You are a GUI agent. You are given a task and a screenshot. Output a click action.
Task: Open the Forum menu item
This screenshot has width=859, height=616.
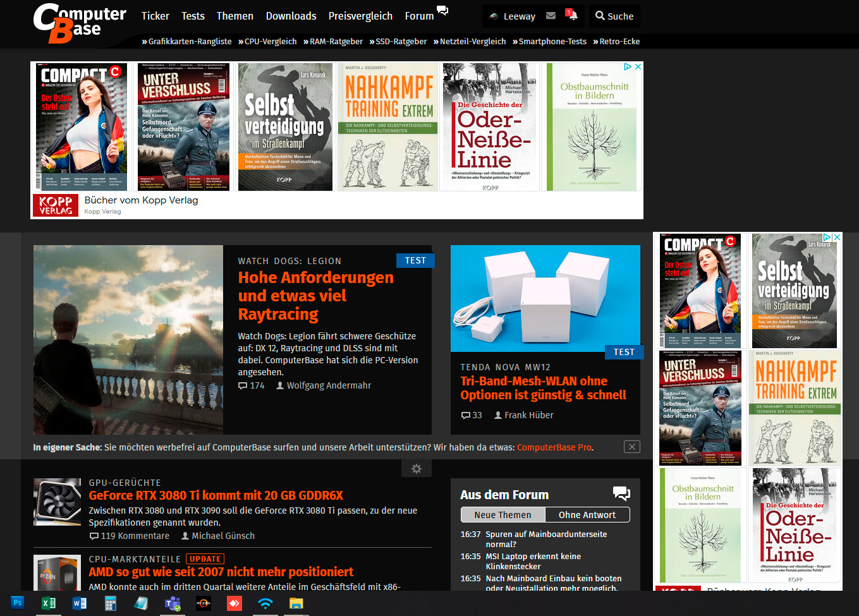point(419,16)
